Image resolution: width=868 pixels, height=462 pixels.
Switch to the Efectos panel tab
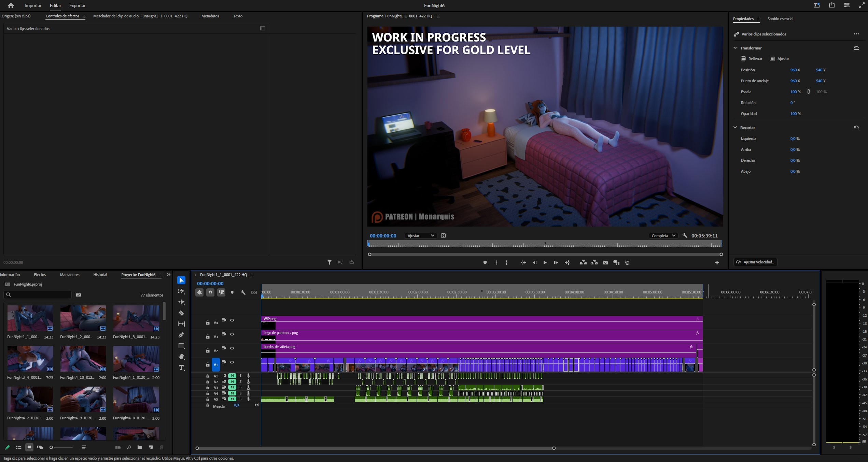point(40,275)
